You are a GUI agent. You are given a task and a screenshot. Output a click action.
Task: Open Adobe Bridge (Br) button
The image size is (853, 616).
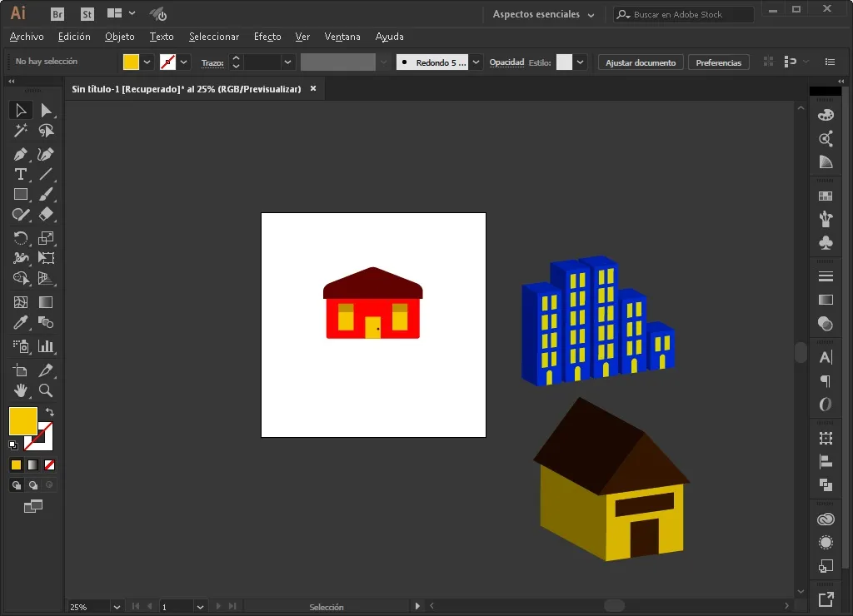(57, 14)
